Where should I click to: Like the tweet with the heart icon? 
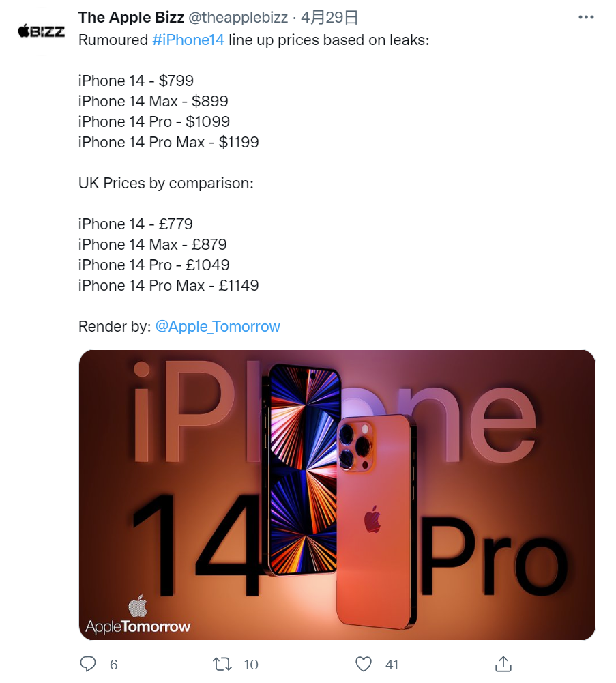(364, 664)
